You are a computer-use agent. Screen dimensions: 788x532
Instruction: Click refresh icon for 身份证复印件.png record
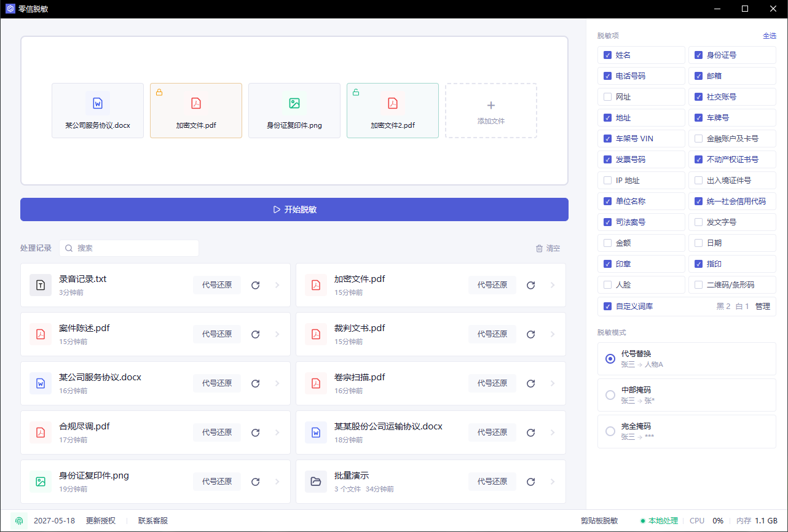click(256, 482)
